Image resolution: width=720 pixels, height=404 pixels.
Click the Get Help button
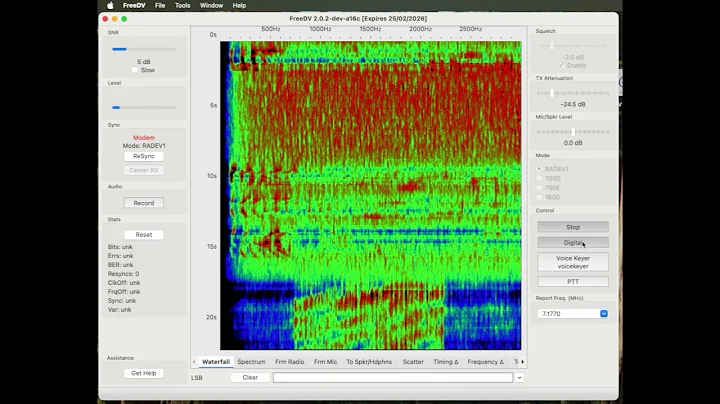(x=144, y=373)
